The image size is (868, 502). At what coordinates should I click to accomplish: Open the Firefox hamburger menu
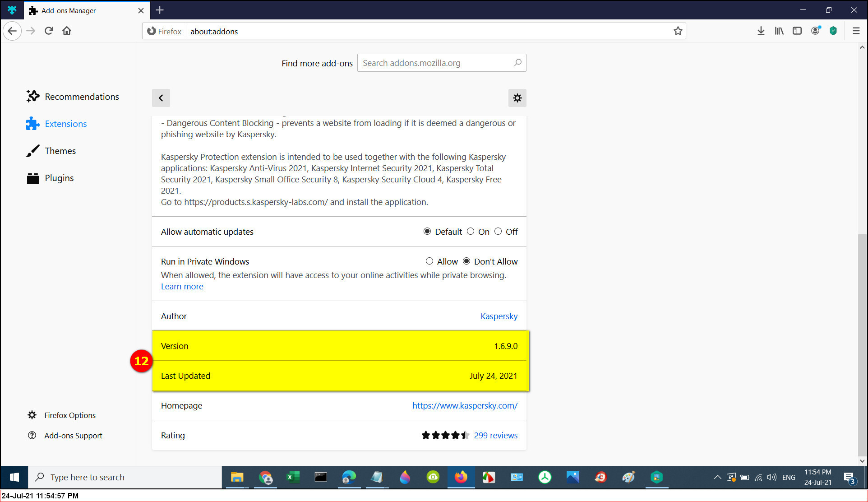tap(856, 31)
